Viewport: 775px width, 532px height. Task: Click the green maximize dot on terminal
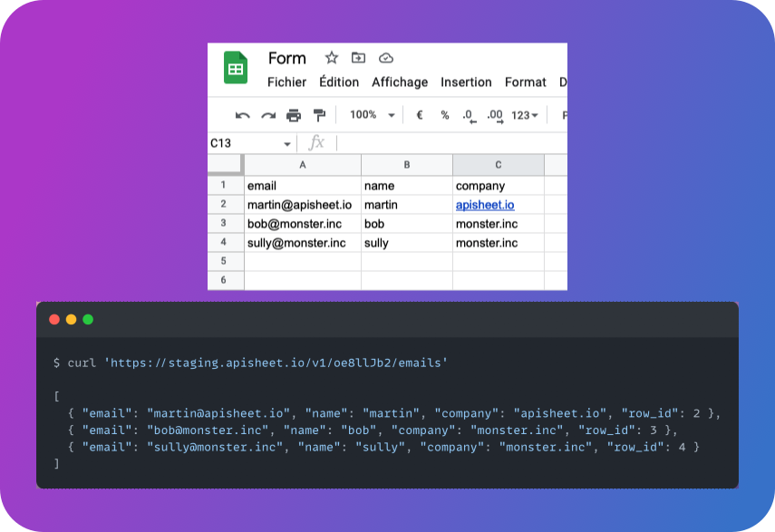pyautogui.click(x=88, y=320)
